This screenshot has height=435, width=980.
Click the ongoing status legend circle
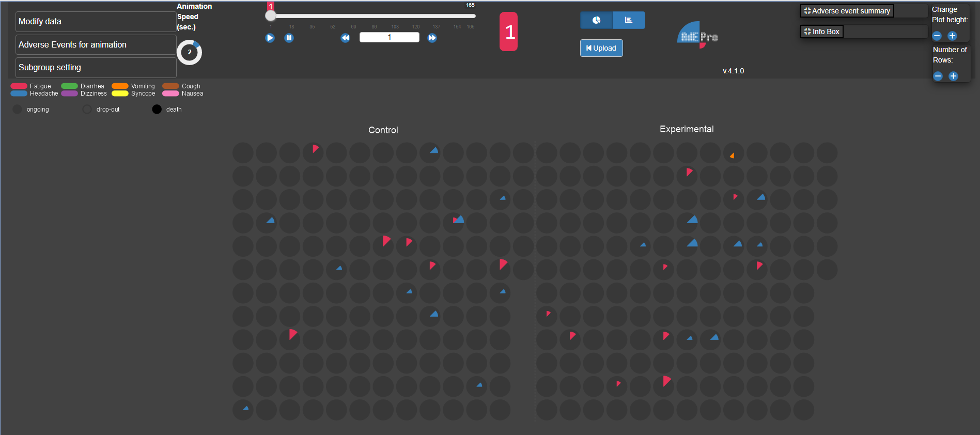coord(18,110)
